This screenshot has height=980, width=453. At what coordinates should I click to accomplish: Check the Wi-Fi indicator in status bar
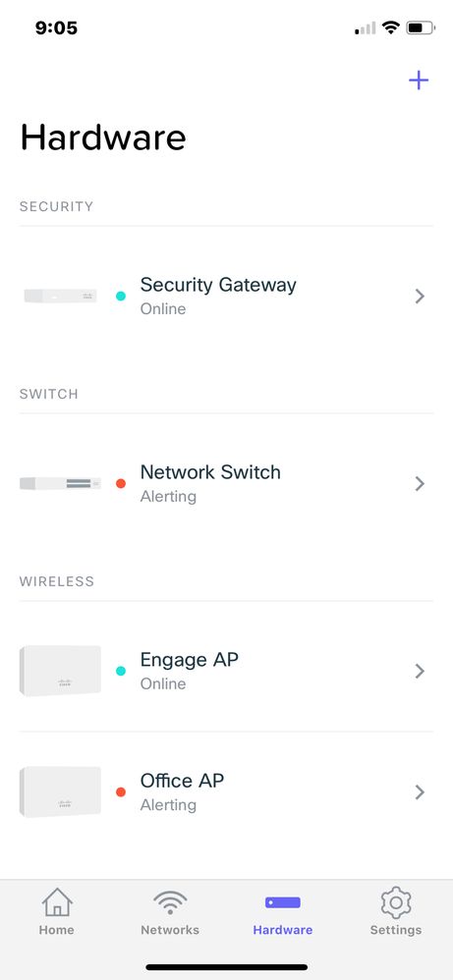tap(391, 27)
